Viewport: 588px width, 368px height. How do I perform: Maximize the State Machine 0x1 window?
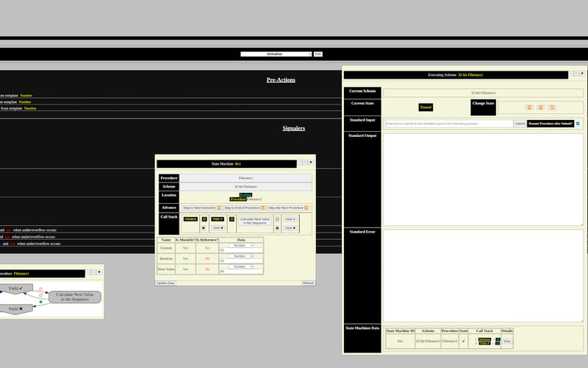(x=305, y=163)
